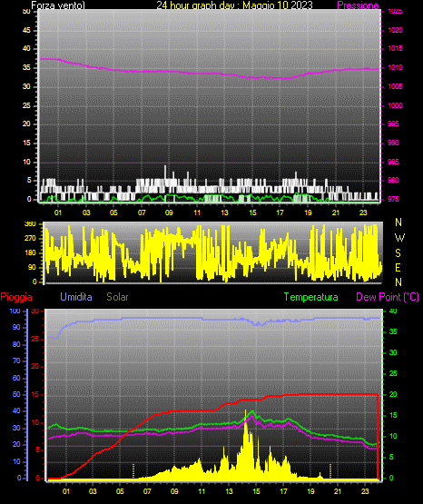
Task: Click hour label 07 on wind graph
Action: pyautogui.click(x=142, y=212)
